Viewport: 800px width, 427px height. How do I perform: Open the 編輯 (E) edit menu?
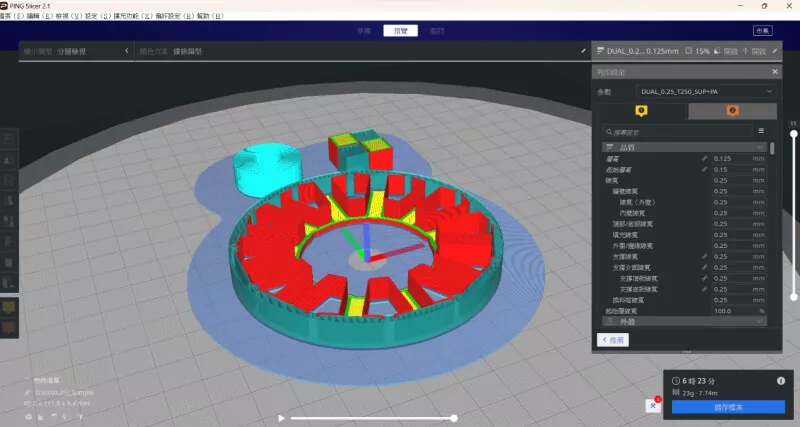(39, 16)
